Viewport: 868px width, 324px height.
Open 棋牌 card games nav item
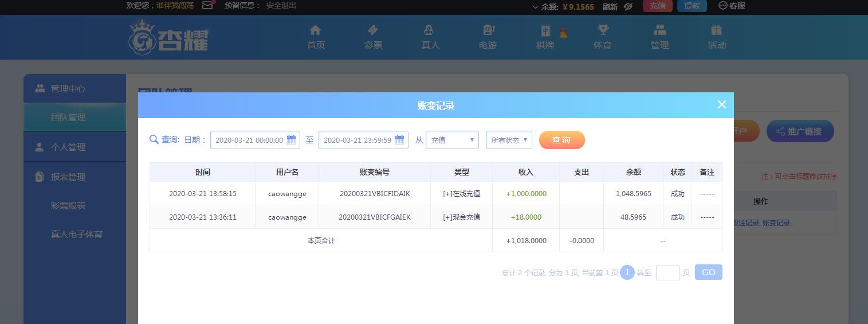pos(545,37)
